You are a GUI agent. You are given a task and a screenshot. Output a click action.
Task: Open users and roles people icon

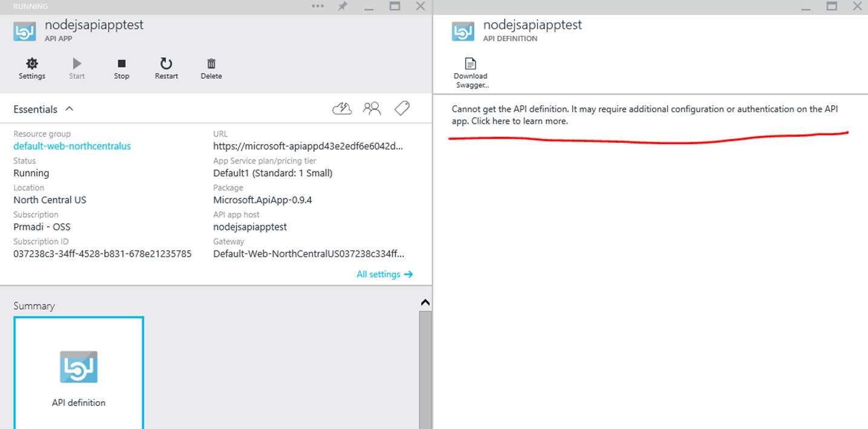tap(372, 108)
